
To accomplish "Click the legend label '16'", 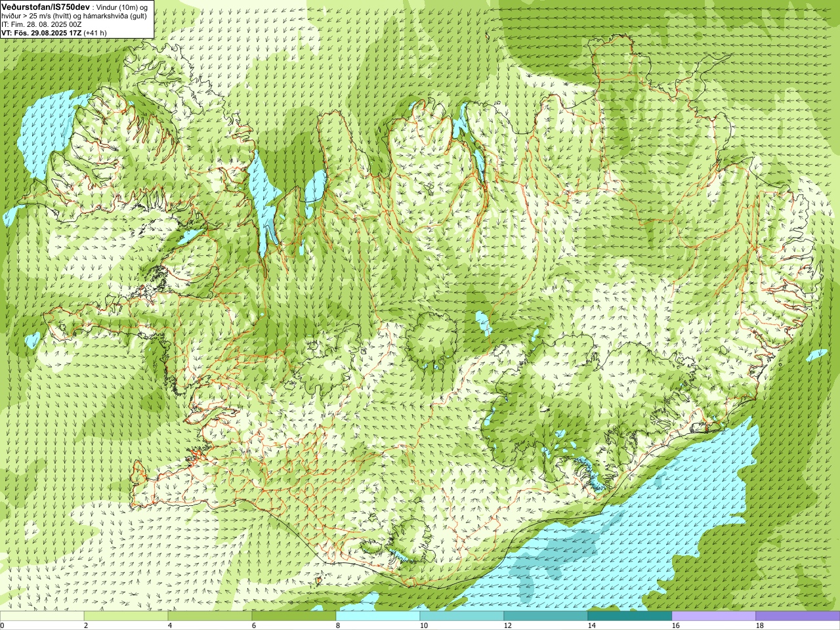I will 676,625.
